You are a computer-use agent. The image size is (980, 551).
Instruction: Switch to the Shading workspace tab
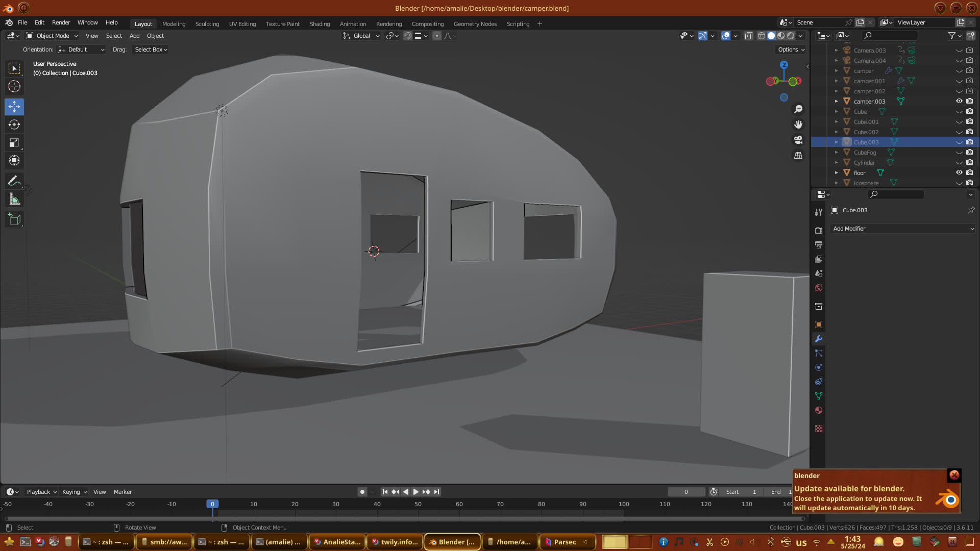tap(320, 24)
